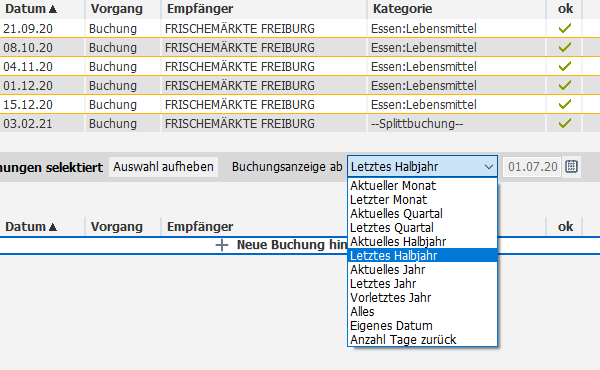Click the 01.07.20 date field
600x370 pixels.
click(532, 167)
